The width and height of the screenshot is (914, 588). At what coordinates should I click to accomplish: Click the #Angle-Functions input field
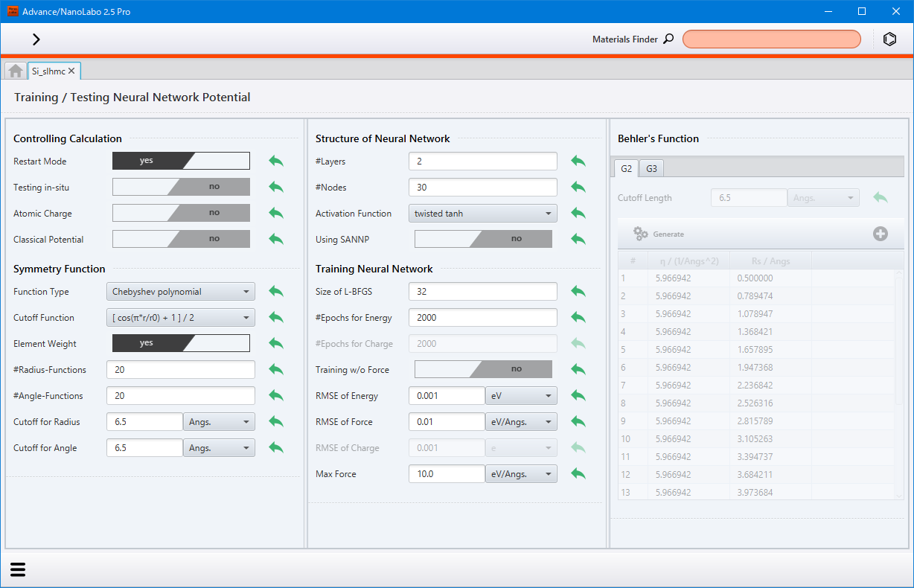coord(181,395)
